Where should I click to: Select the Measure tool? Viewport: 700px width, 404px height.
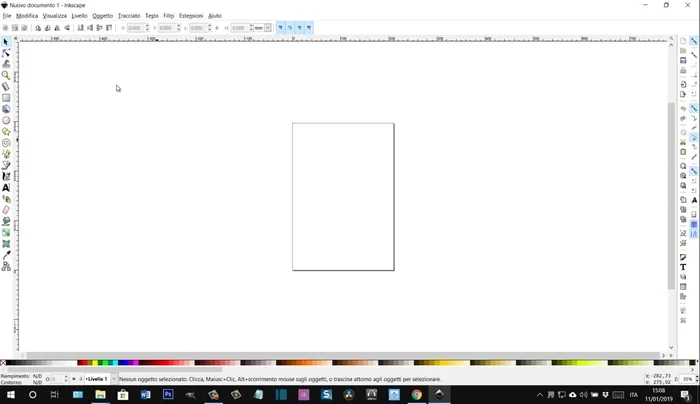tap(6, 87)
